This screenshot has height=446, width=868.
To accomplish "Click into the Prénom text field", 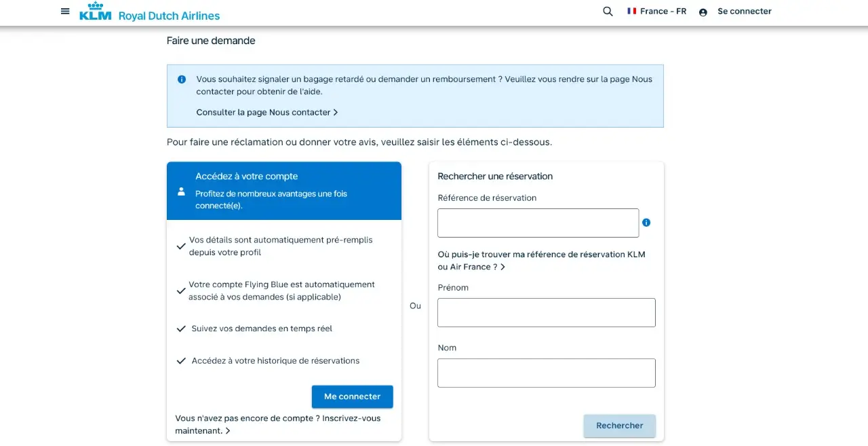I will pyautogui.click(x=546, y=312).
